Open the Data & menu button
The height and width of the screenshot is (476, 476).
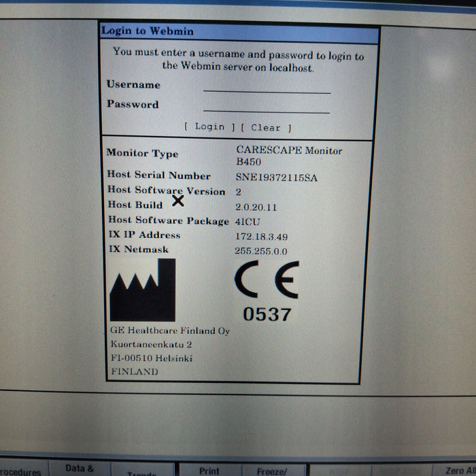80,469
